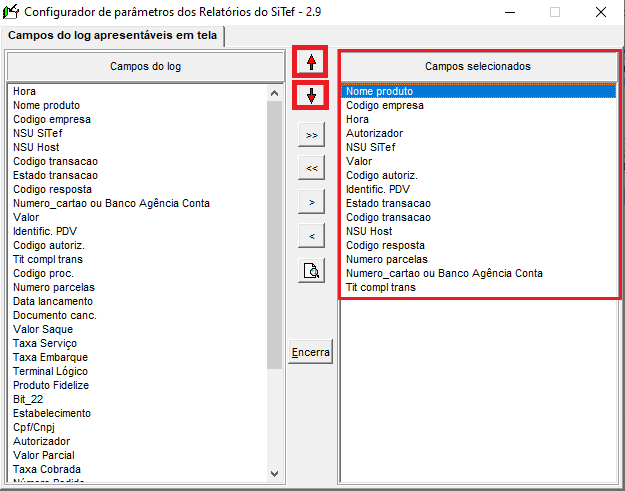Close the Configurador window
Screen dimensions: 625x491
(x=601, y=12)
